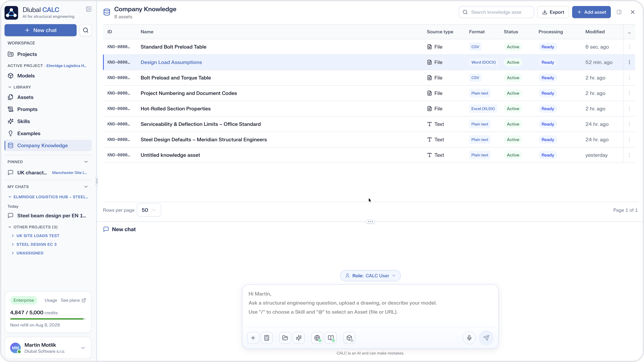Click the folder icon in chat toolbar

(x=285, y=338)
